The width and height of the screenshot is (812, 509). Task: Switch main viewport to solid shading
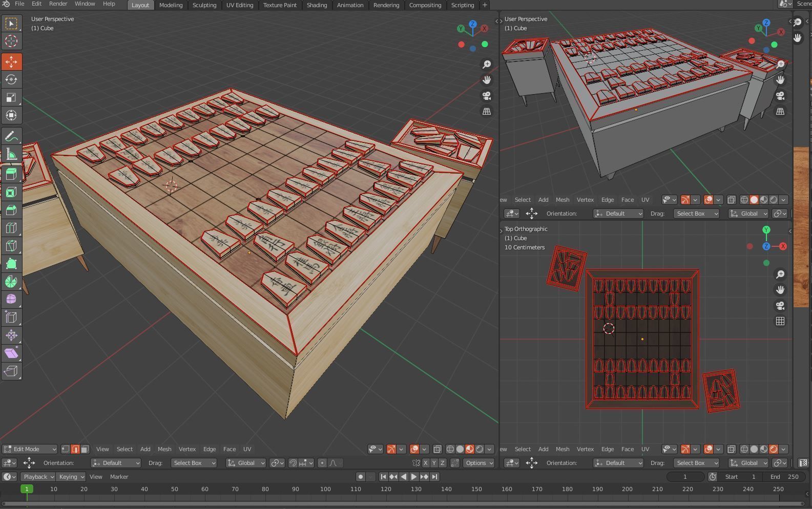point(460,449)
